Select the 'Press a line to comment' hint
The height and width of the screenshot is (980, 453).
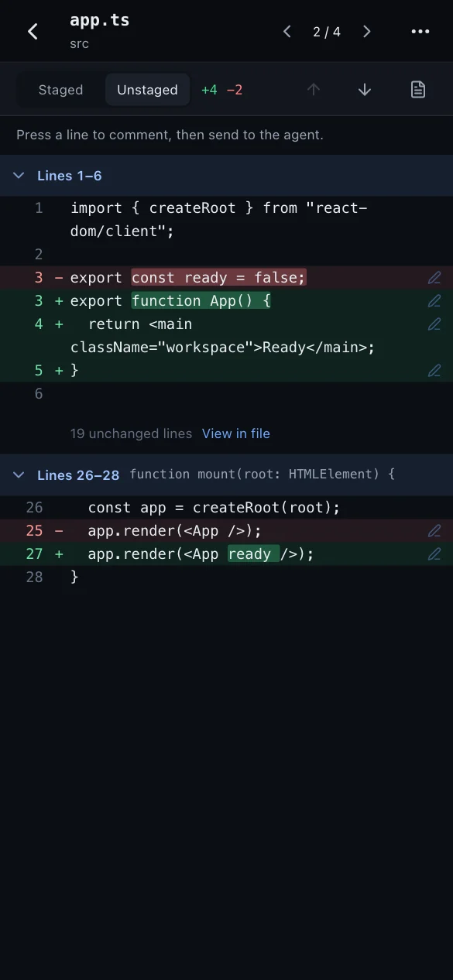point(170,135)
